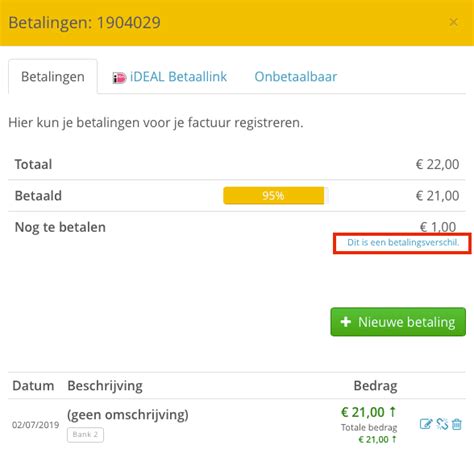474x474 pixels.
Task: Switch to the Betalingen tab
Action: point(53,77)
